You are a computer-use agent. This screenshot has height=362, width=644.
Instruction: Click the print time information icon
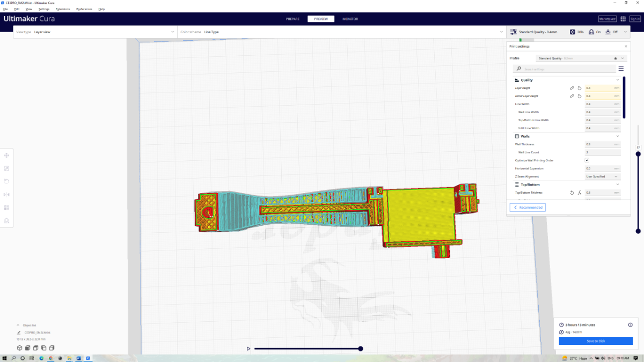click(630, 324)
